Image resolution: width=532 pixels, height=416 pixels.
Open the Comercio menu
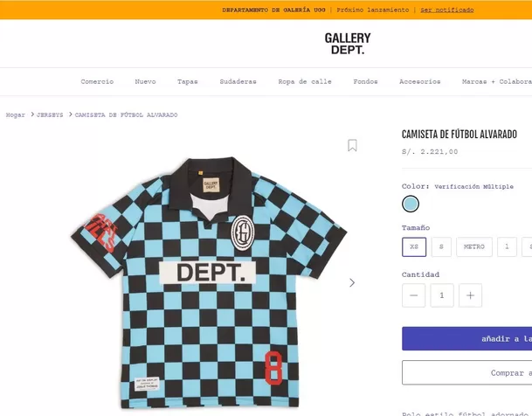[97, 81]
